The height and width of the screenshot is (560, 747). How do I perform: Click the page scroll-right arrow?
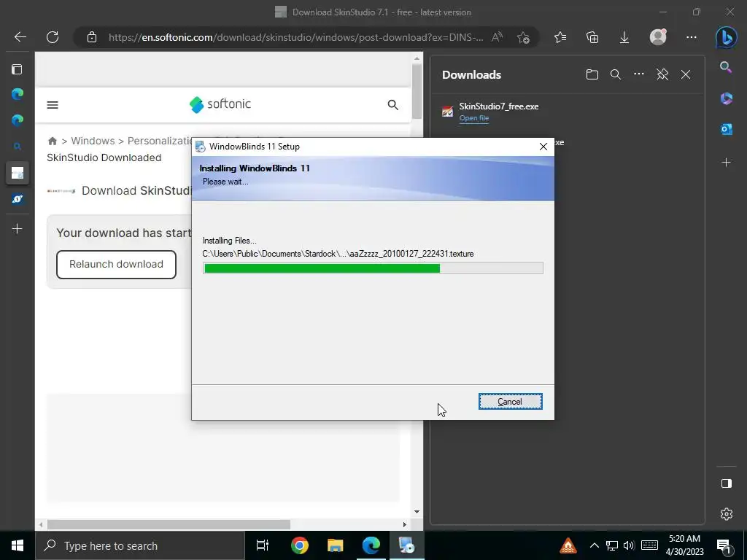[x=404, y=524]
